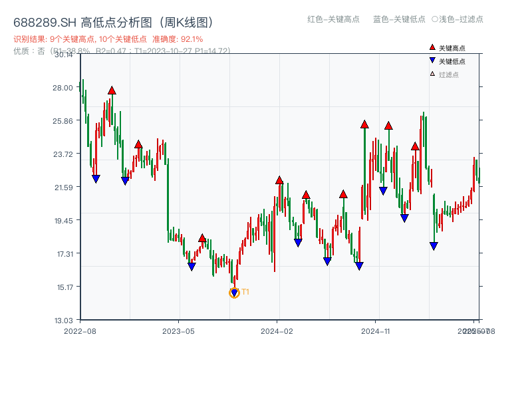This screenshot has height=399, width=532.
Task: Click the 2024-11 x-axis label
Action: point(376,331)
